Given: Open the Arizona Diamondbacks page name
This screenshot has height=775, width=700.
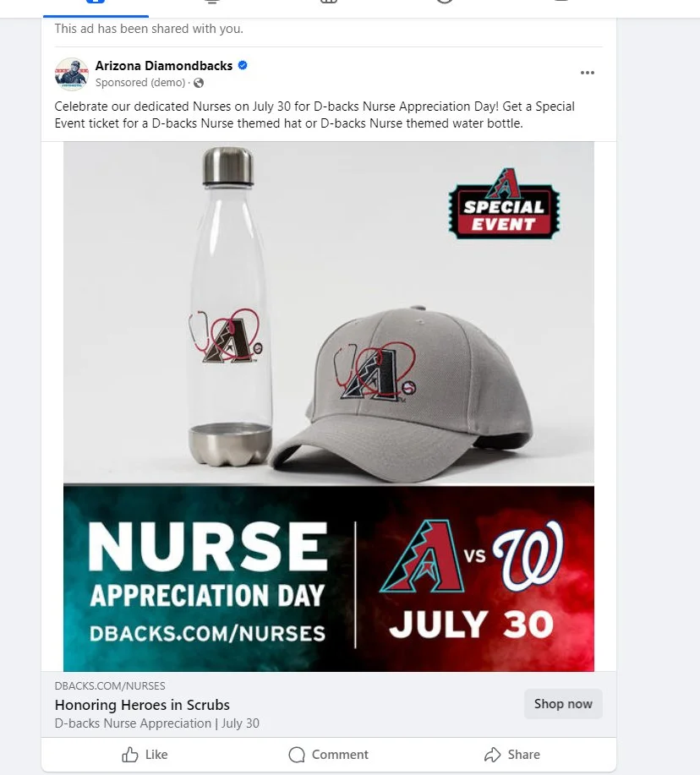Looking at the screenshot, I should pos(164,66).
